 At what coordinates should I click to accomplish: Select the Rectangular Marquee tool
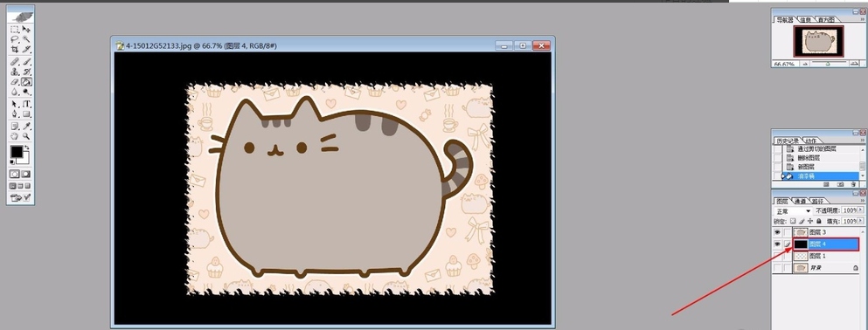click(15, 30)
